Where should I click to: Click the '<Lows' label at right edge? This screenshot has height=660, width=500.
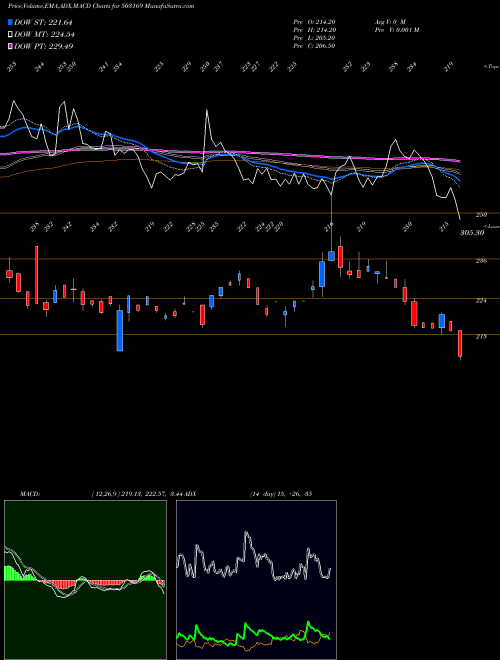(x=491, y=226)
